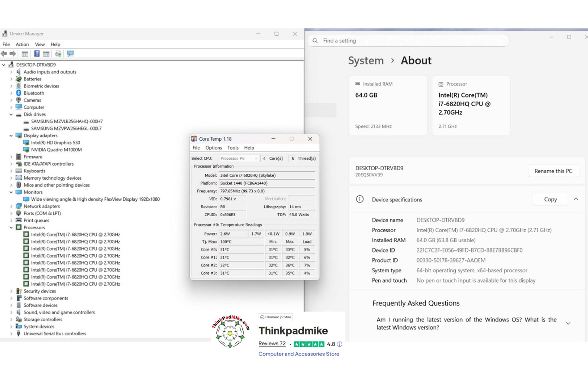Copy the device specifications

[550, 199]
